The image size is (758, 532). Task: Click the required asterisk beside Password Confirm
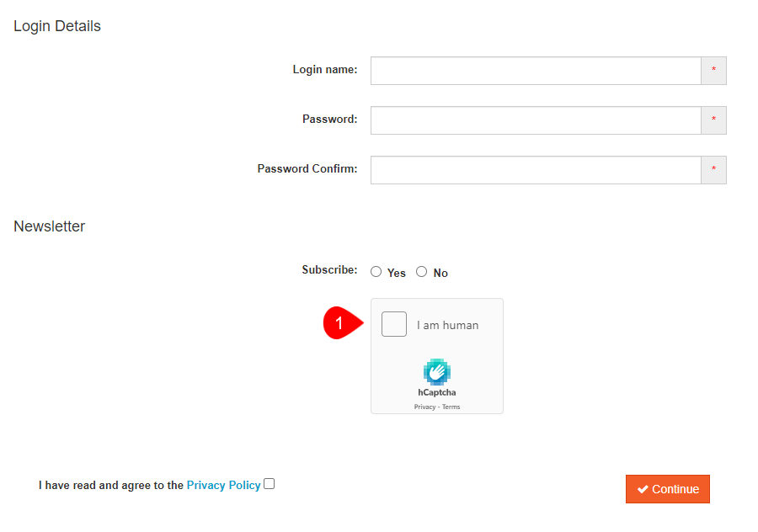(x=713, y=170)
